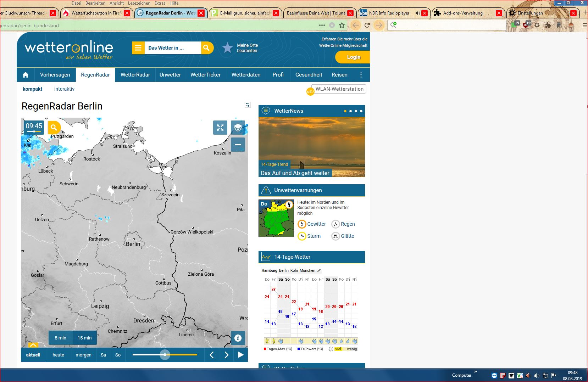This screenshot has height=382, width=588.
Task: Select the 15 min interval toggle
Action: (x=84, y=338)
